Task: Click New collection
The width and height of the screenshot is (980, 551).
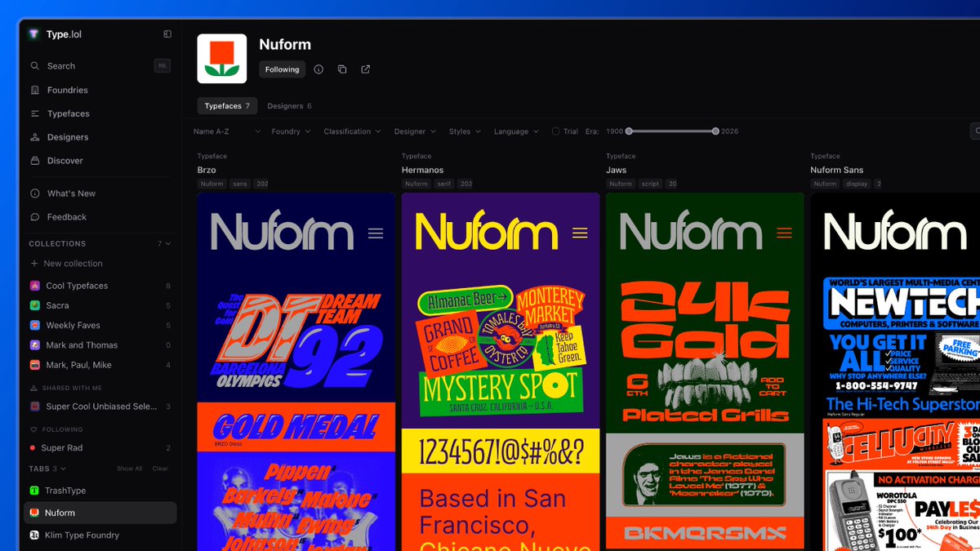Action: tap(73, 264)
